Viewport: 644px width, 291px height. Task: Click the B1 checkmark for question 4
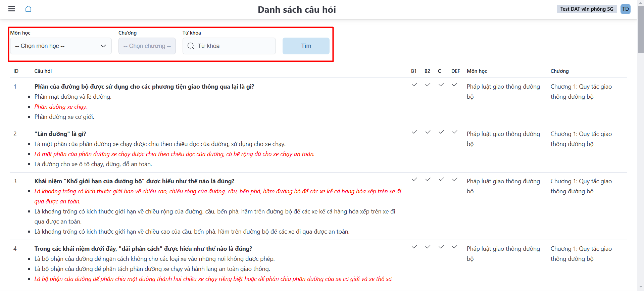click(414, 247)
